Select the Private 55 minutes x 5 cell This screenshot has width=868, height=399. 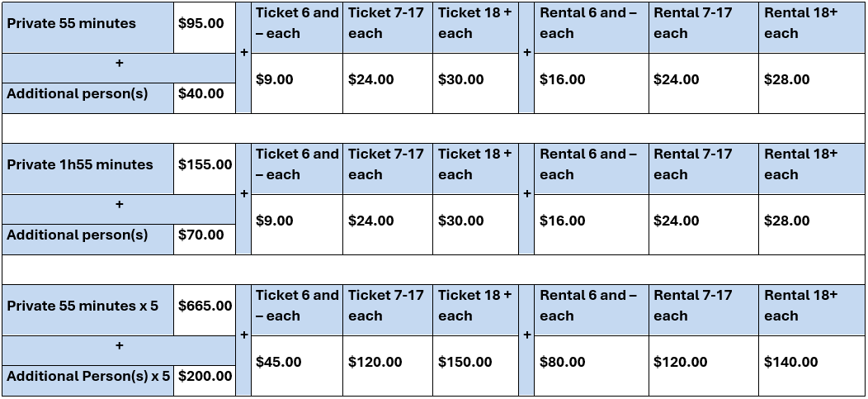pyautogui.click(x=88, y=311)
